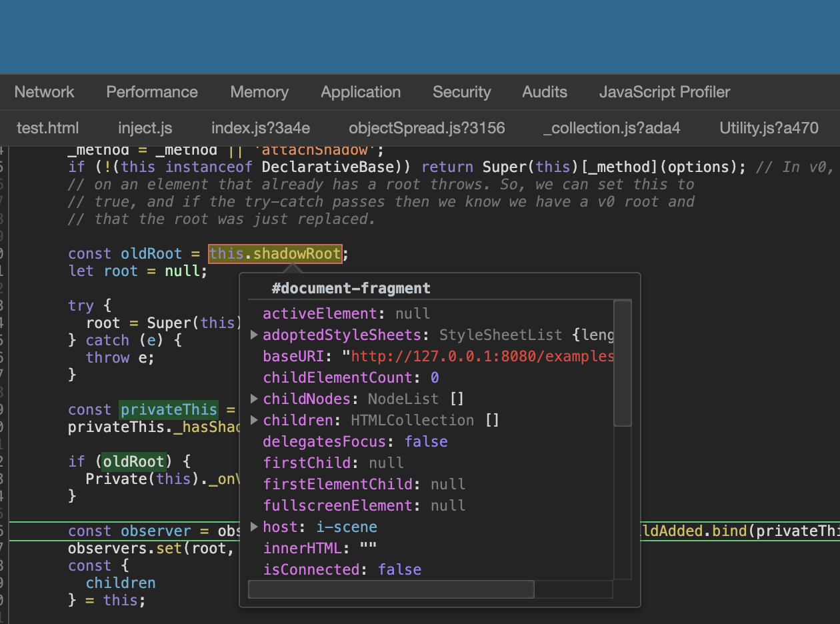Image resolution: width=840 pixels, height=624 pixels.
Task: Select the objectSpread.js?3156 file tab
Action: 427,128
